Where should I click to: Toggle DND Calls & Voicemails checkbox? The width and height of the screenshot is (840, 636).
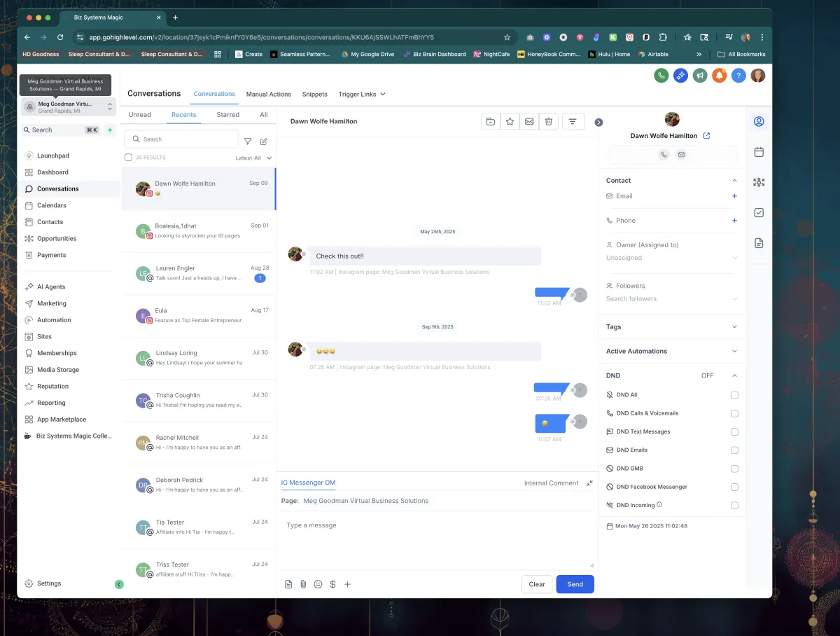click(734, 413)
